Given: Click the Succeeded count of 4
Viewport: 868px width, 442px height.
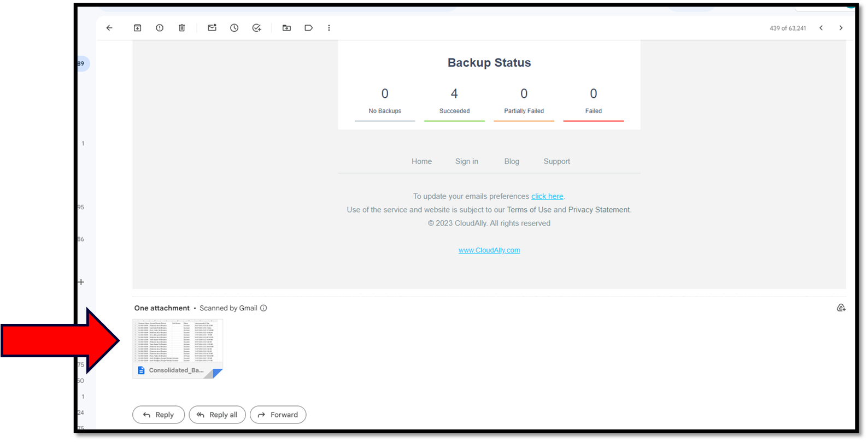Looking at the screenshot, I should click(454, 93).
